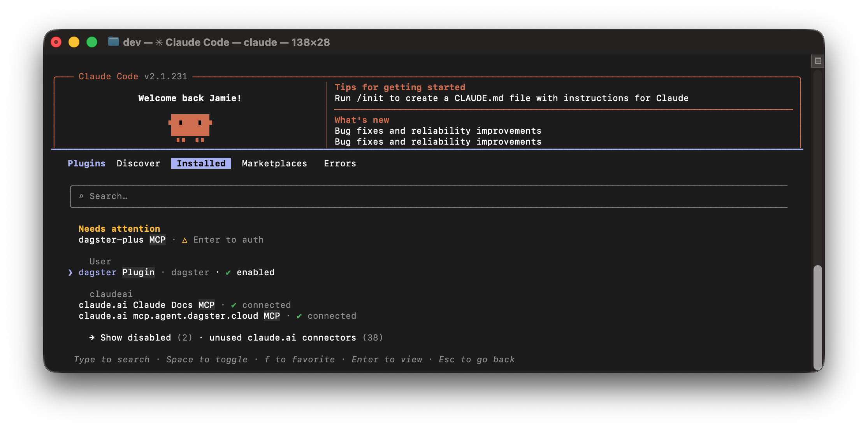
Task: Click Claude Code v2.1.231 version label
Action: 133,76
